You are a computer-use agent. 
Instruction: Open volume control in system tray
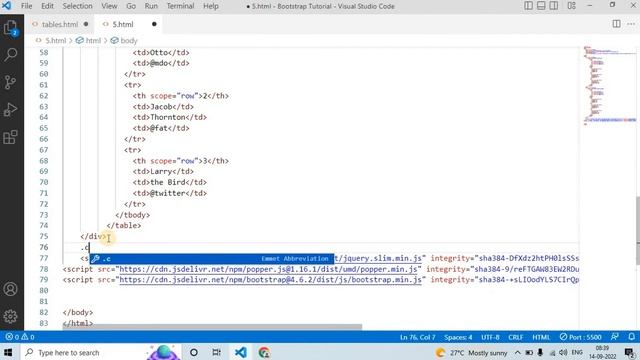[563, 352]
